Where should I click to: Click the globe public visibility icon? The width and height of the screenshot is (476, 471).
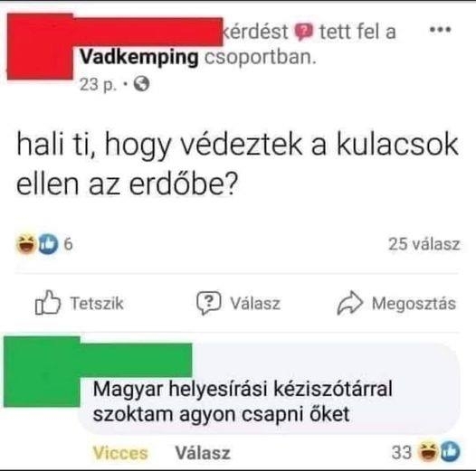click(x=142, y=84)
